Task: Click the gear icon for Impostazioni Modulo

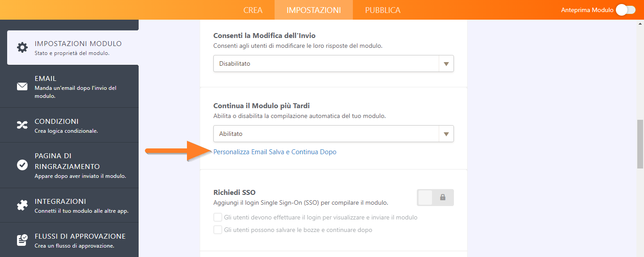Action: click(22, 47)
